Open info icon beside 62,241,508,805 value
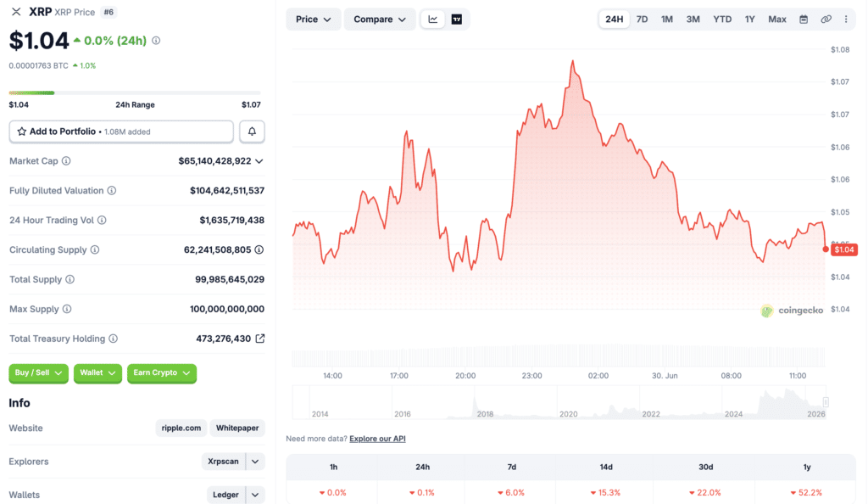The width and height of the screenshot is (868, 504). (259, 249)
